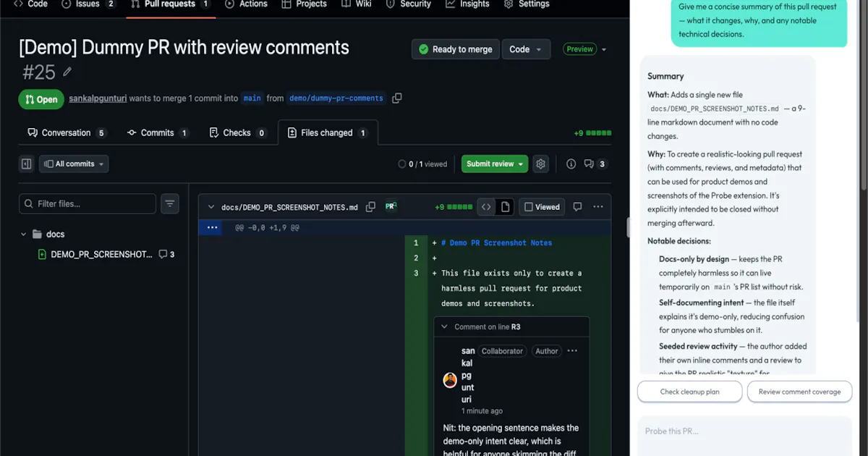Click the Review comment coverage suggestion
This screenshot has height=456, width=868.
click(x=799, y=392)
